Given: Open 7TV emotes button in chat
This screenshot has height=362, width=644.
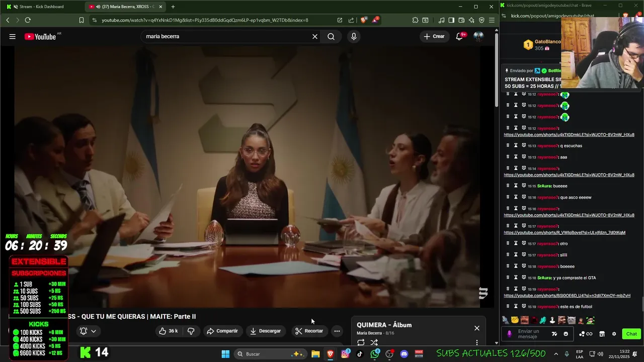Looking at the screenshot, I should [x=554, y=334].
